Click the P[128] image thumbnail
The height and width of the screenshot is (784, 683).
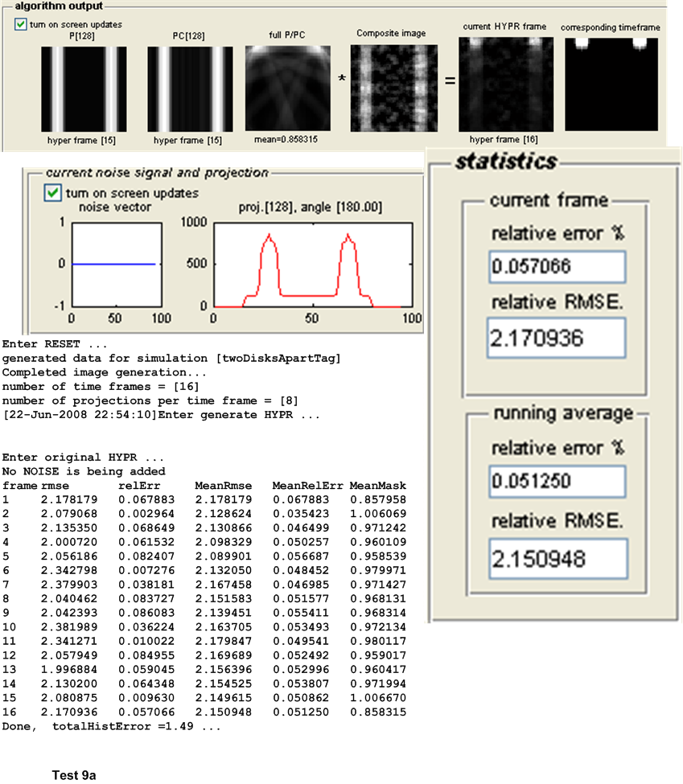[84, 88]
